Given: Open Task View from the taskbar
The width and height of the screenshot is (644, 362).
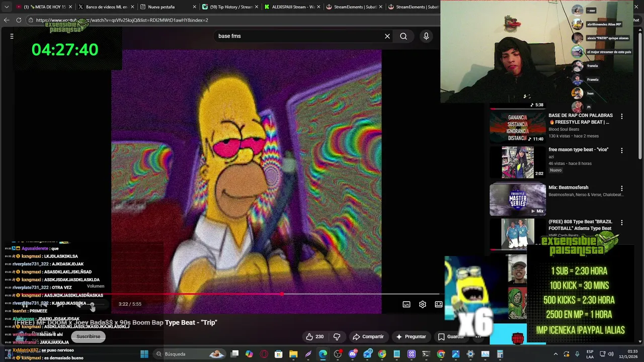Looking at the screenshot, I should 234,354.
